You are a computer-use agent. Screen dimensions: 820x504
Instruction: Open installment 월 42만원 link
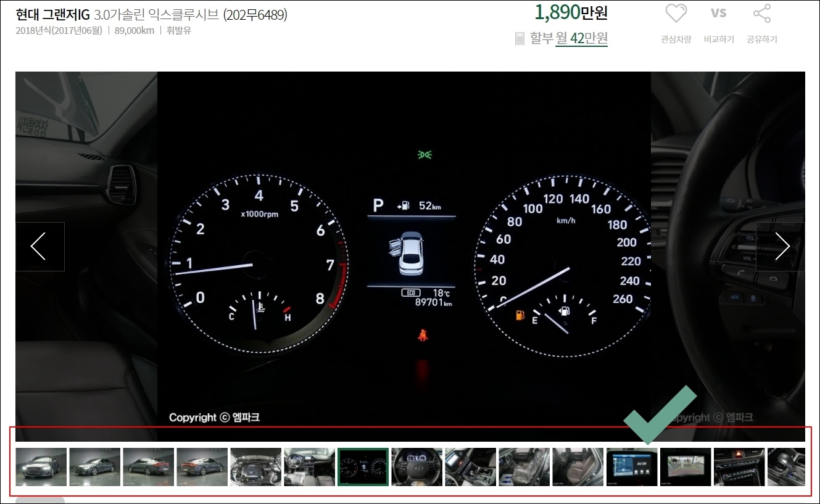click(581, 38)
